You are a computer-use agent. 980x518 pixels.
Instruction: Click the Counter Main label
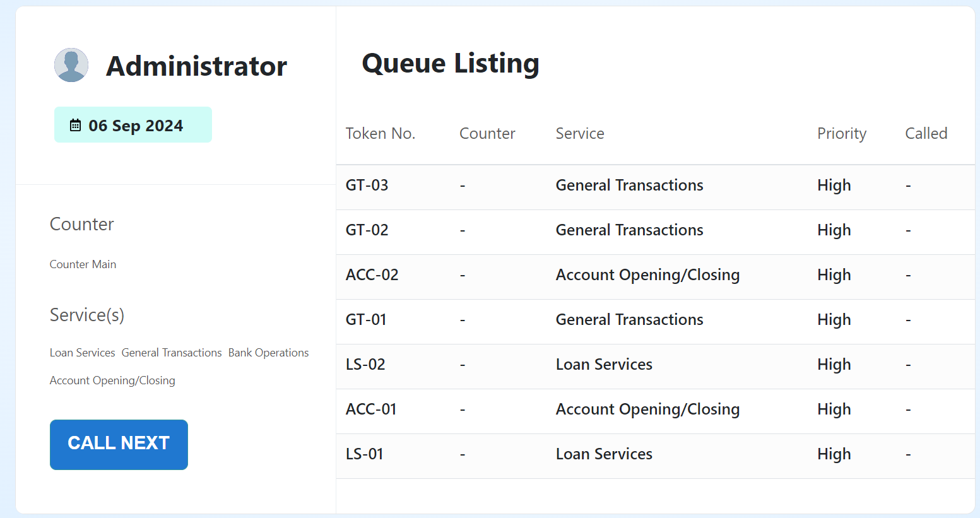83,264
